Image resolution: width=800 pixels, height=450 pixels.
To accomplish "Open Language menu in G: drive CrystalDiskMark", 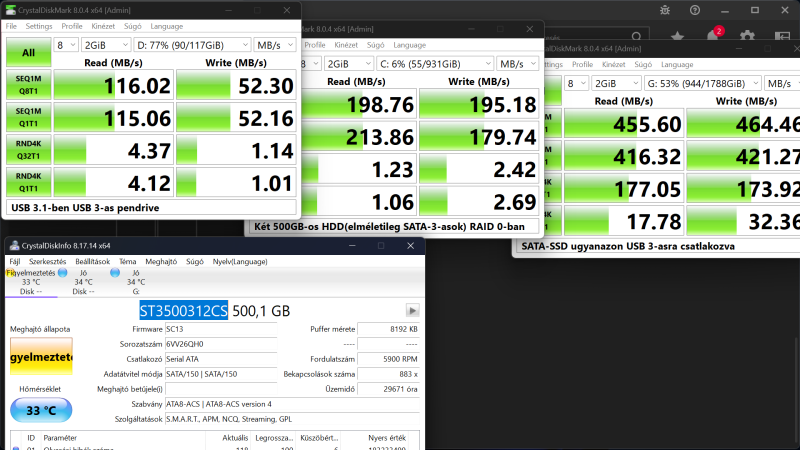I will click(x=677, y=64).
